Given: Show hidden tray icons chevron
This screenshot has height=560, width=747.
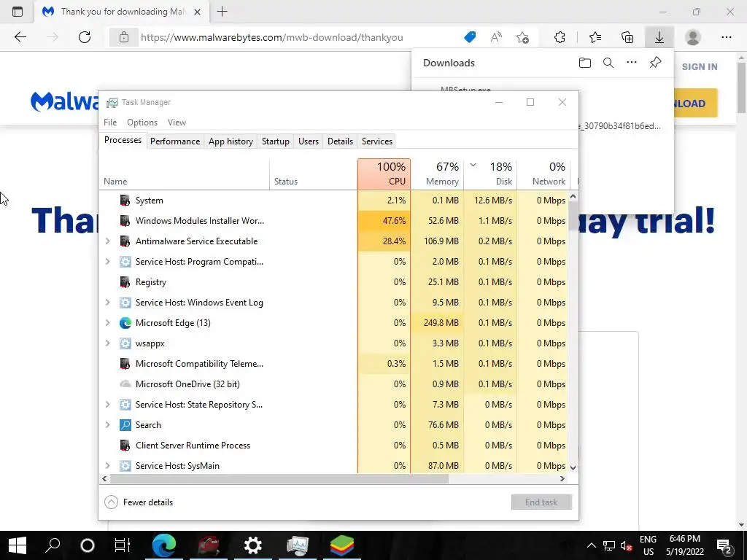Looking at the screenshot, I should 591,545.
